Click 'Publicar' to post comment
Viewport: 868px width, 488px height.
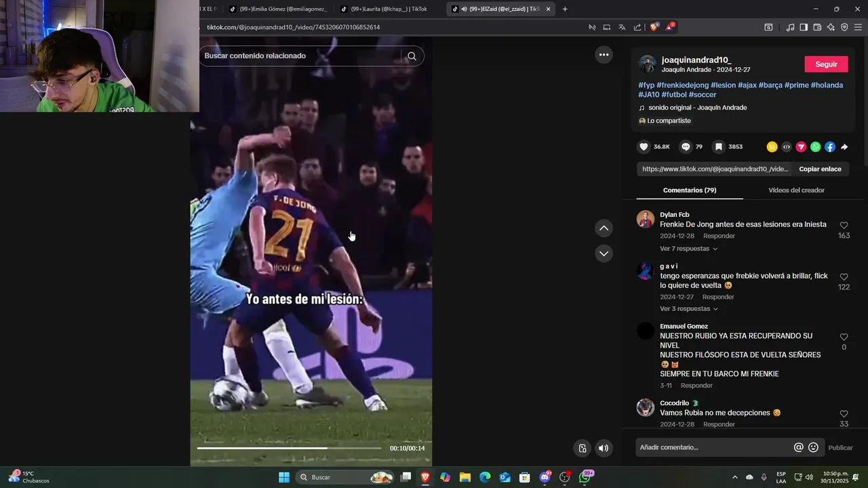840,447
